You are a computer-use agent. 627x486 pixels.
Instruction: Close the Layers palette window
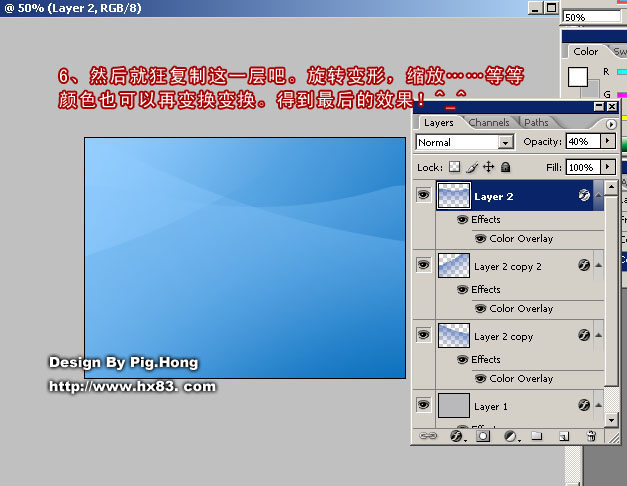pos(612,106)
